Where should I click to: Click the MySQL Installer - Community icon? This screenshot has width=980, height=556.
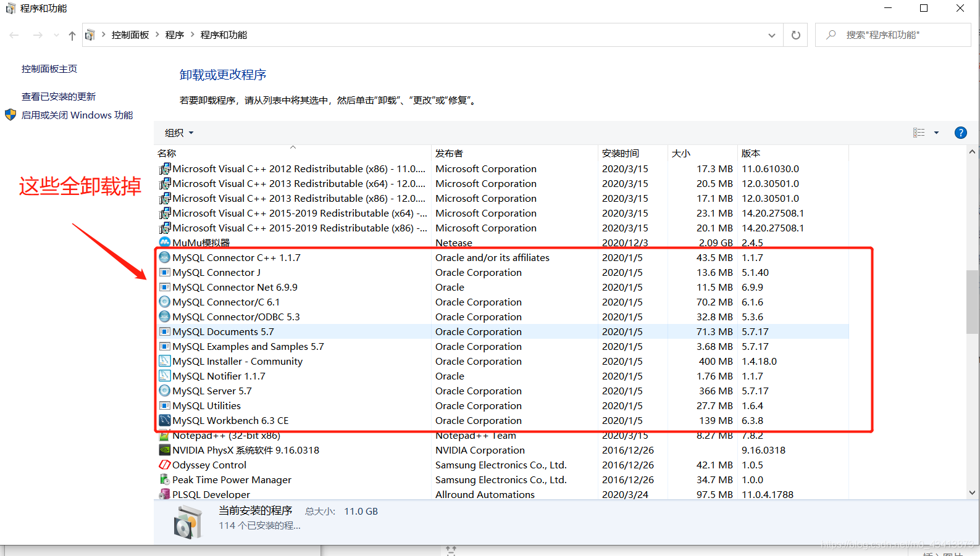click(164, 361)
